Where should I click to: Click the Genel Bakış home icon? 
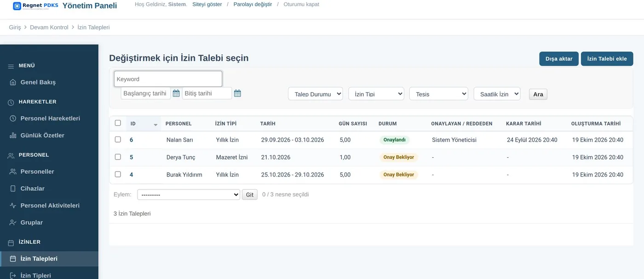pos(12,82)
